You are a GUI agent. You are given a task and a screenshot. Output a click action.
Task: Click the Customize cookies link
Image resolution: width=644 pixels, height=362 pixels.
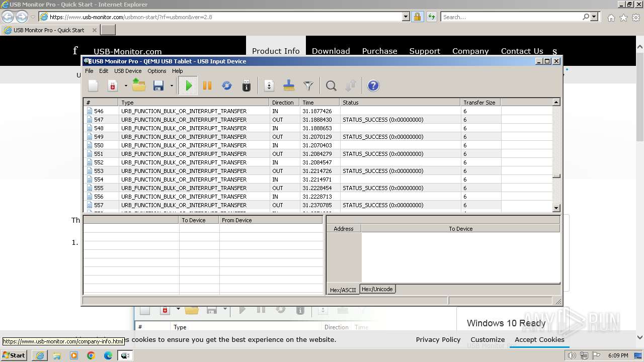[488, 340]
